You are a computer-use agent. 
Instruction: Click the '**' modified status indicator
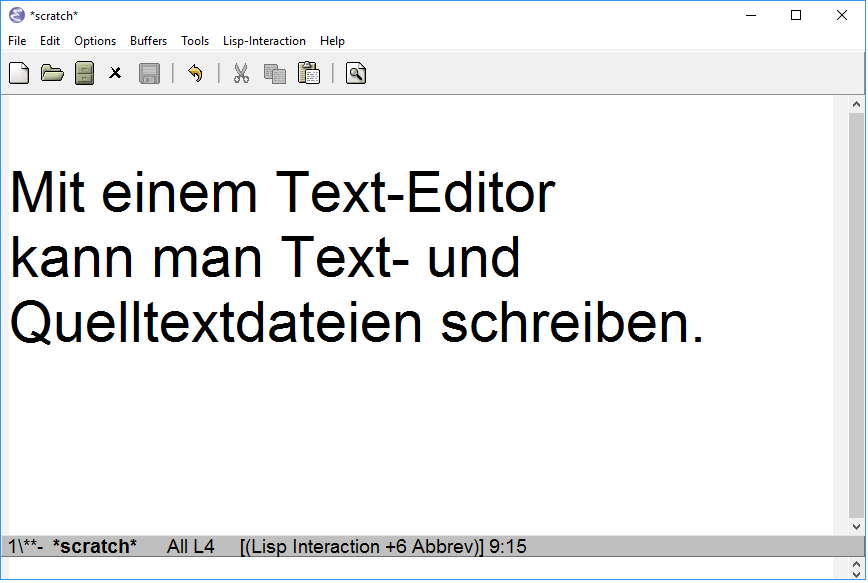pyautogui.click(x=29, y=547)
